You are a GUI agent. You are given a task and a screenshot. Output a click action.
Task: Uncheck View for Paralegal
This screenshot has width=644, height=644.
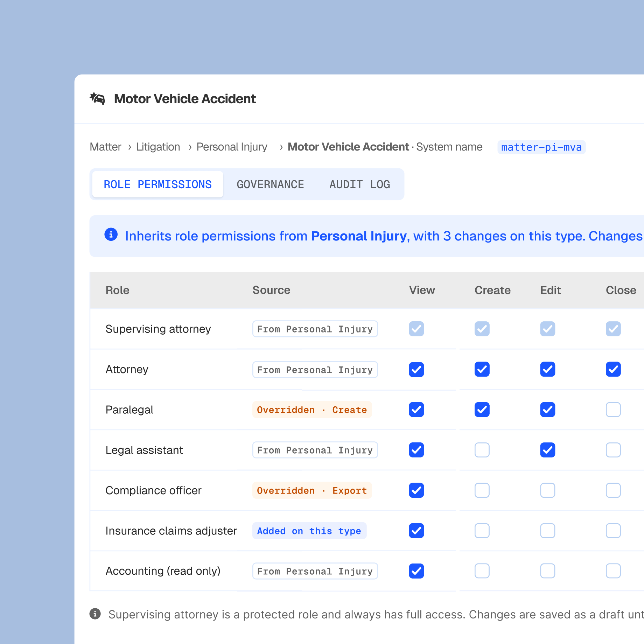416,409
